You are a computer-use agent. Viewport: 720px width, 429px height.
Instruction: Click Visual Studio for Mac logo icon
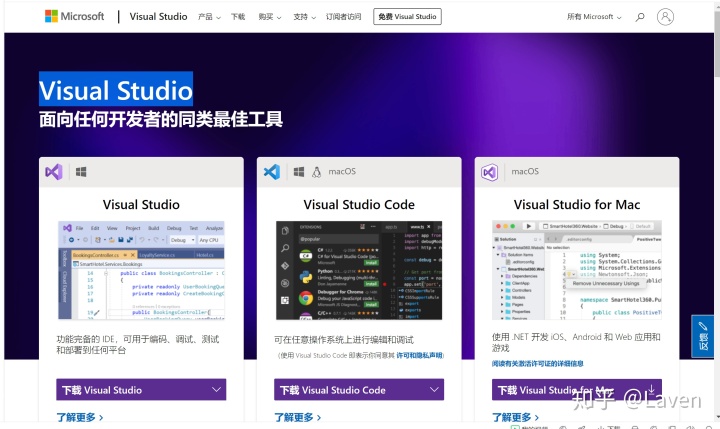pos(489,172)
